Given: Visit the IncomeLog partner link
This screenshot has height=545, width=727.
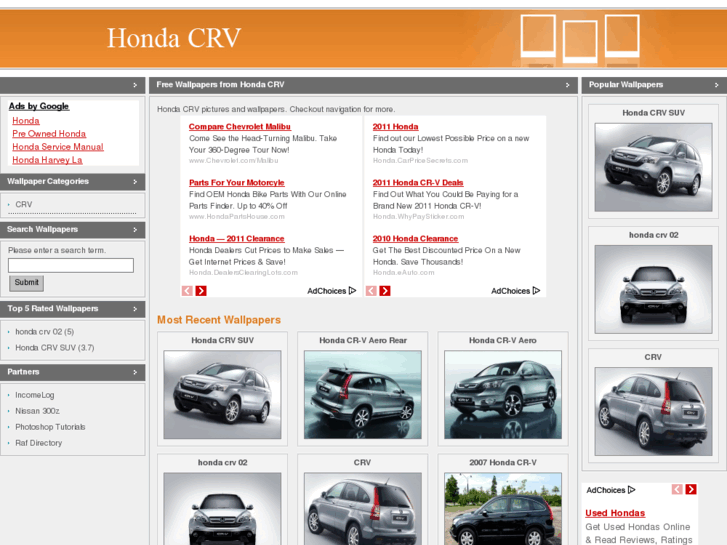Looking at the screenshot, I should click(35, 395).
